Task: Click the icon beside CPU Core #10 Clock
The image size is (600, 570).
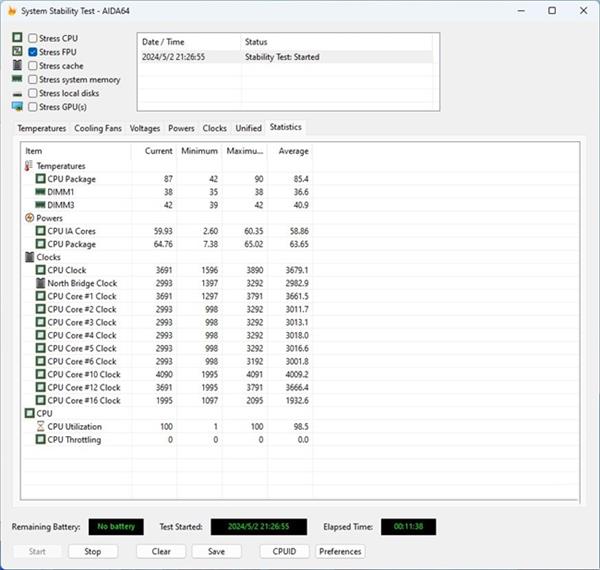Action: tap(40, 374)
